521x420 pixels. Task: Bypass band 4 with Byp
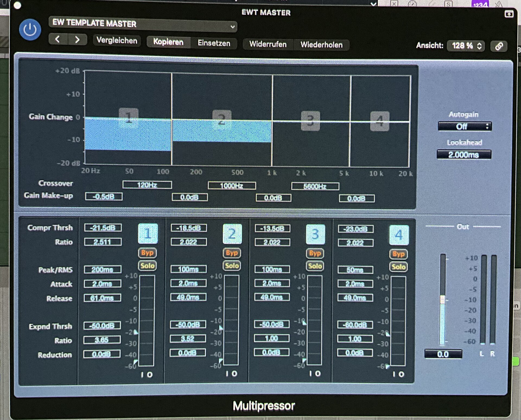click(398, 254)
